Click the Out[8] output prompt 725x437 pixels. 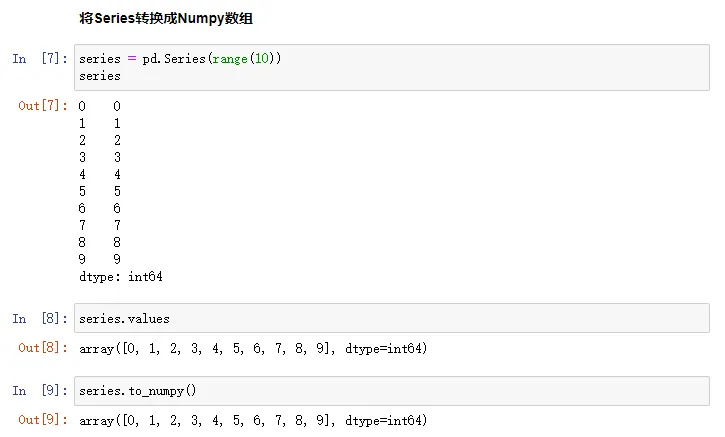click(40, 348)
